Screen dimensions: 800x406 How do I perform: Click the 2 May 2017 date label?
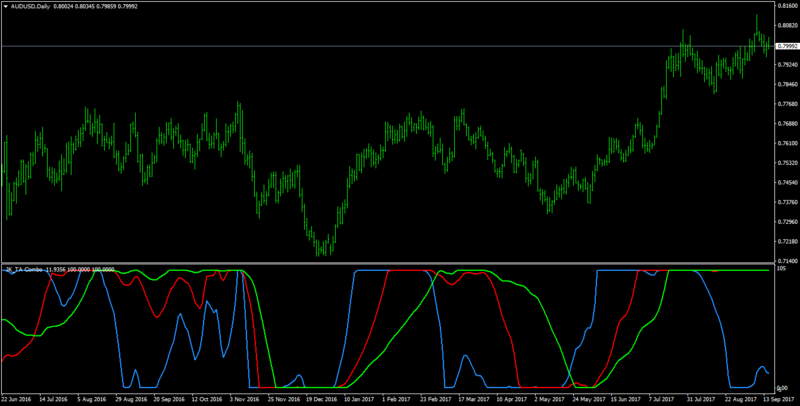(550, 399)
